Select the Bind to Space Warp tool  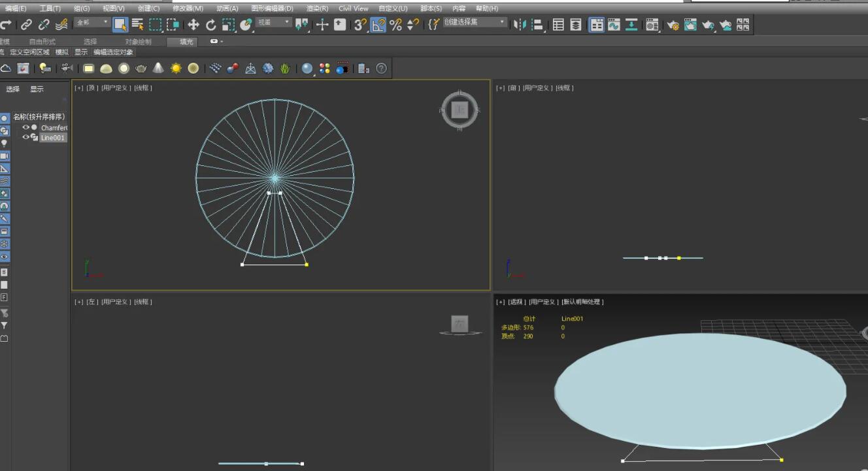pyautogui.click(x=61, y=25)
